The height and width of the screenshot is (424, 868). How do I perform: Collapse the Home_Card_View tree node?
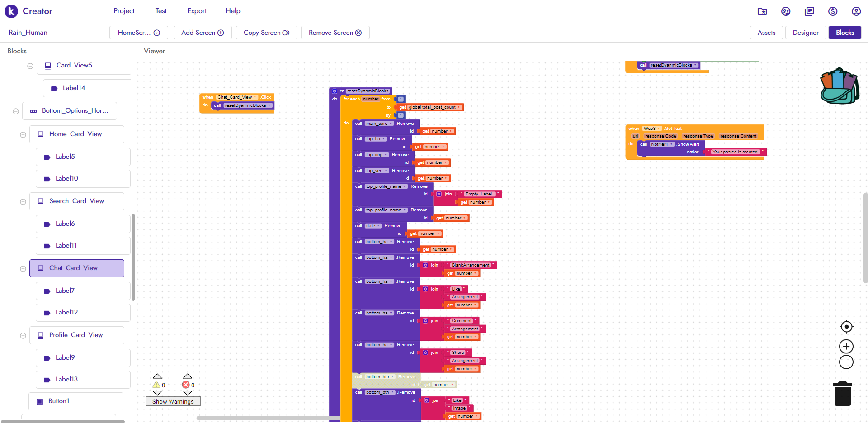pos(23,135)
